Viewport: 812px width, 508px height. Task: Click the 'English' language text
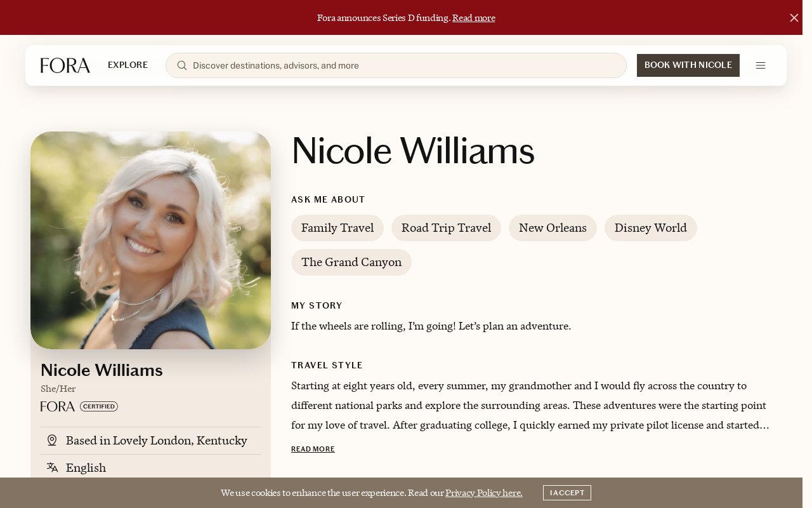point(86,468)
